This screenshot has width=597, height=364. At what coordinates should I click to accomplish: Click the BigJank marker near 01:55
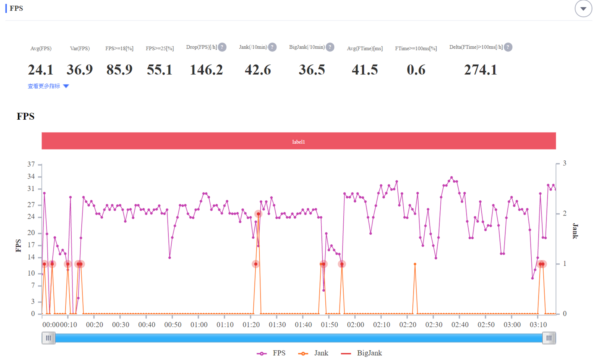point(342,264)
